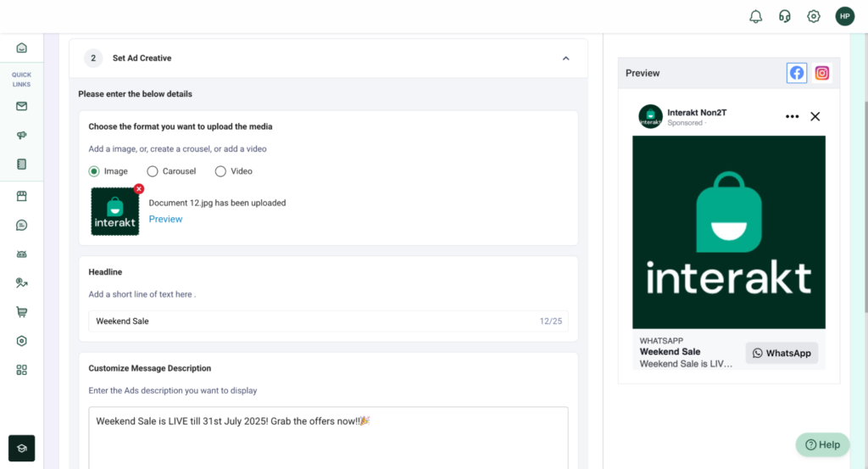Image resolution: width=868 pixels, height=469 pixels.
Task: Click the step 2 number badge
Action: 93,59
